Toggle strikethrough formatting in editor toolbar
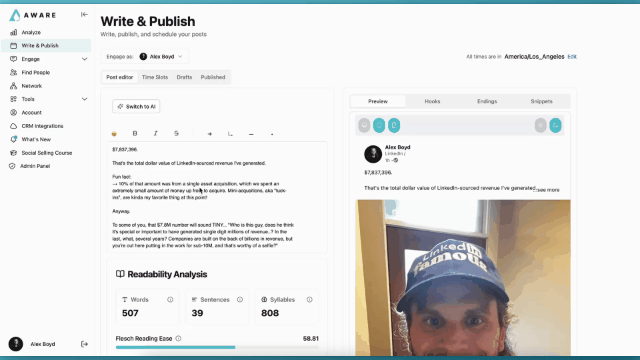 click(x=176, y=133)
